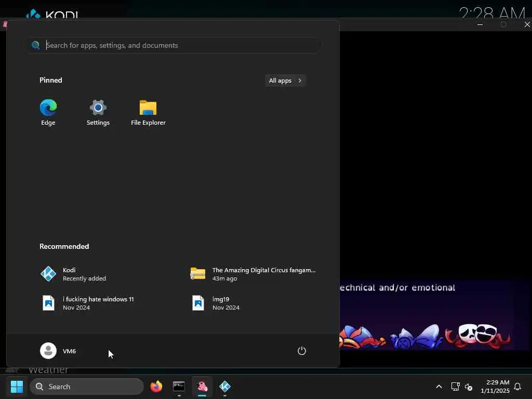532x399 pixels.
Task: Click the Start menu search field
Action: [x=174, y=45]
